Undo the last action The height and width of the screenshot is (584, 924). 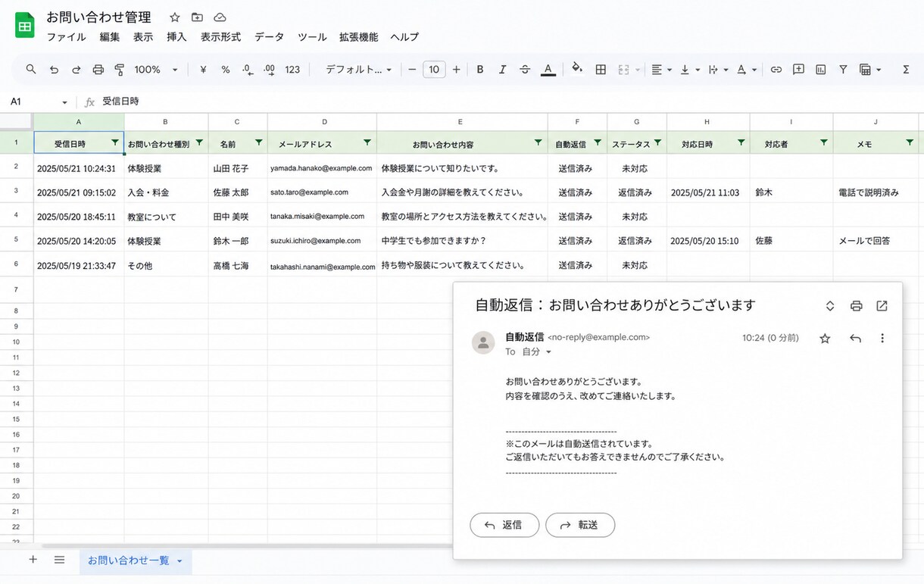click(x=54, y=69)
